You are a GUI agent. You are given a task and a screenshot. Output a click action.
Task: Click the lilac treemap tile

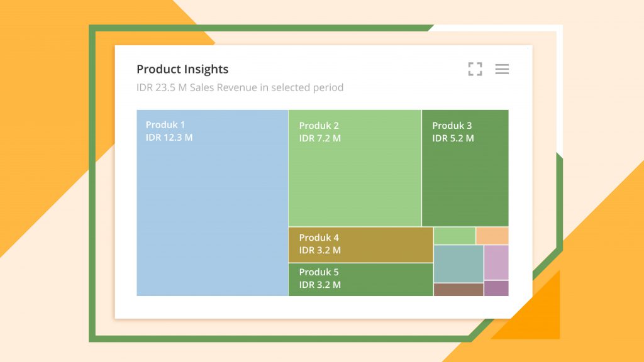point(496,262)
